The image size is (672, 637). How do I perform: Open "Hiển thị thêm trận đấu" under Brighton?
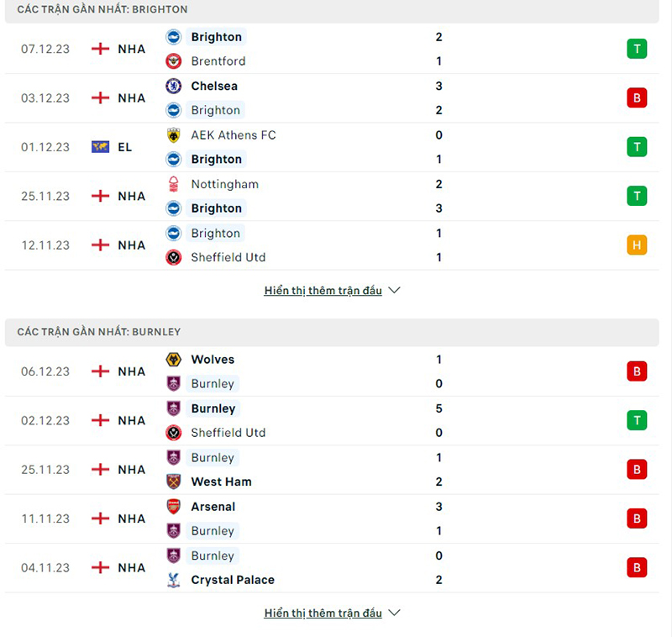tap(323, 291)
